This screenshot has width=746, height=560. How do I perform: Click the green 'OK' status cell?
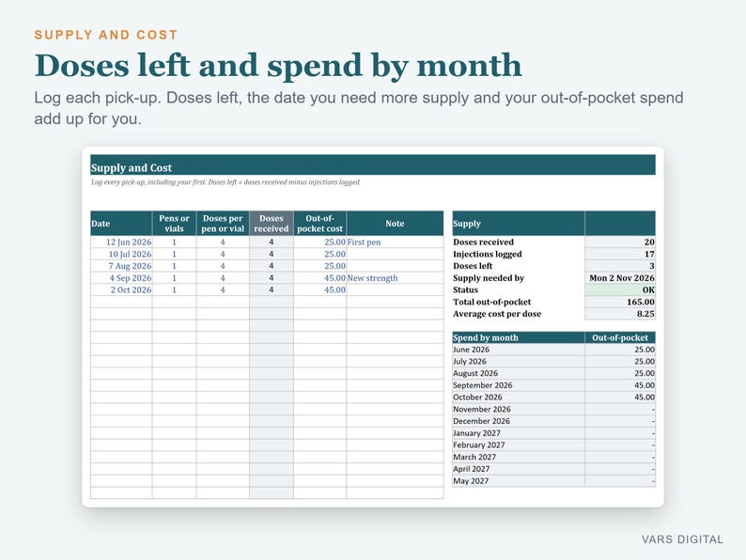pos(620,289)
